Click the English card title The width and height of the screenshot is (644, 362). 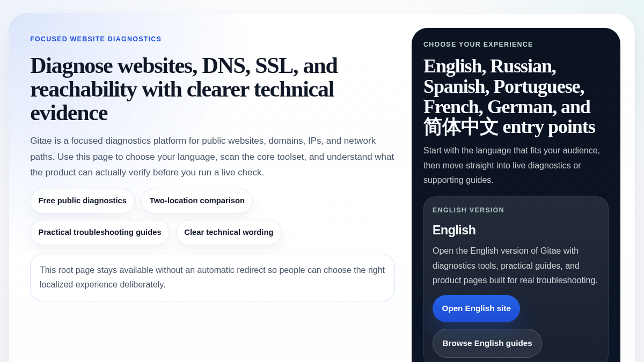click(454, 230)
